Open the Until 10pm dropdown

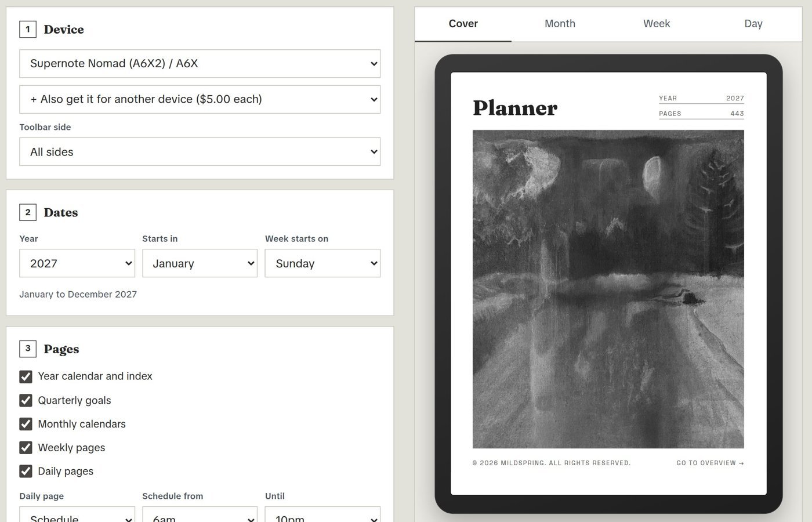(x=322, y=515)
